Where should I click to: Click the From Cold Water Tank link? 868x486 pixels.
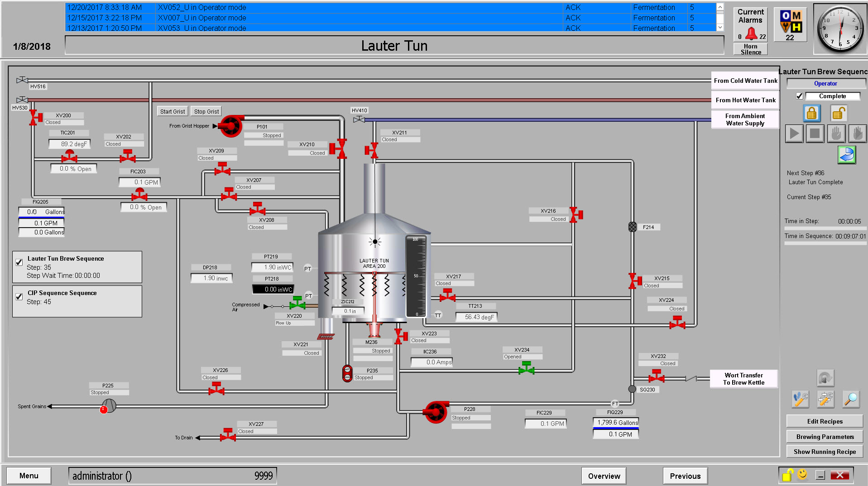pos(745,81)
